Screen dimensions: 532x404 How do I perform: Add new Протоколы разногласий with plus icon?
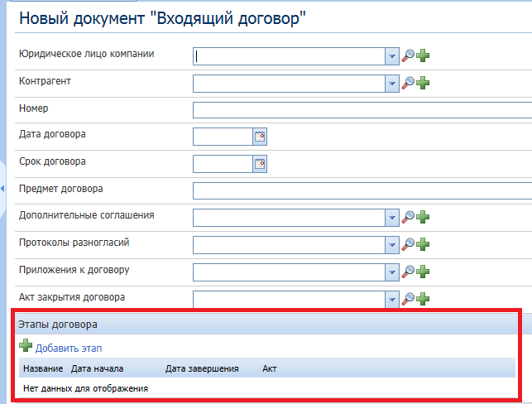point(424,244)
